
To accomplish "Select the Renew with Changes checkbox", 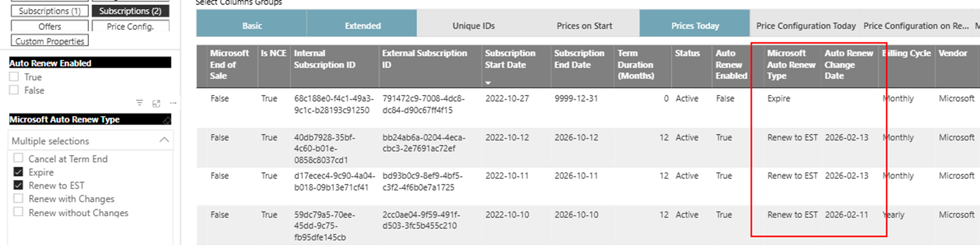I will 18,199.
